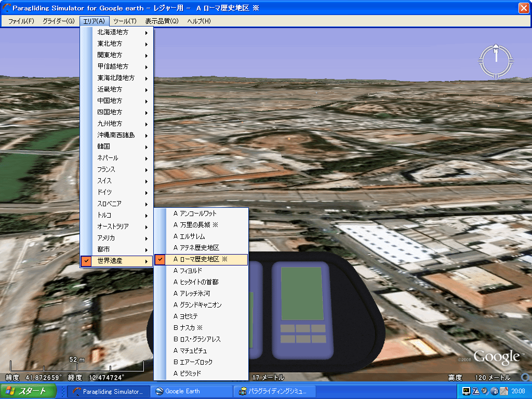Image resolution: width=532 pixels, height=399 pixels.
Task: Click the 高度 120 メートル readout
Action: click(x=479, y=377)
